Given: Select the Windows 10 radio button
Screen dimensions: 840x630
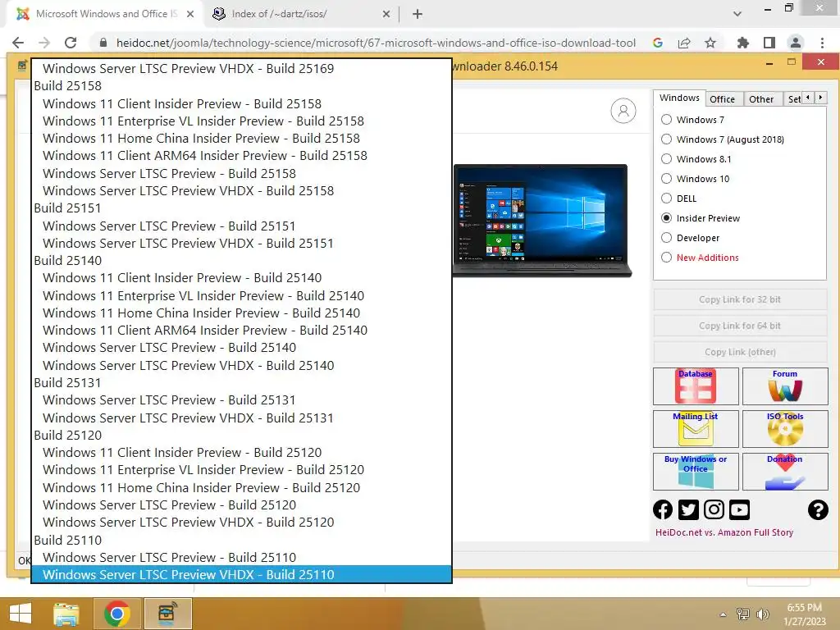Looking at the screenshot, I should pos(666,179).
